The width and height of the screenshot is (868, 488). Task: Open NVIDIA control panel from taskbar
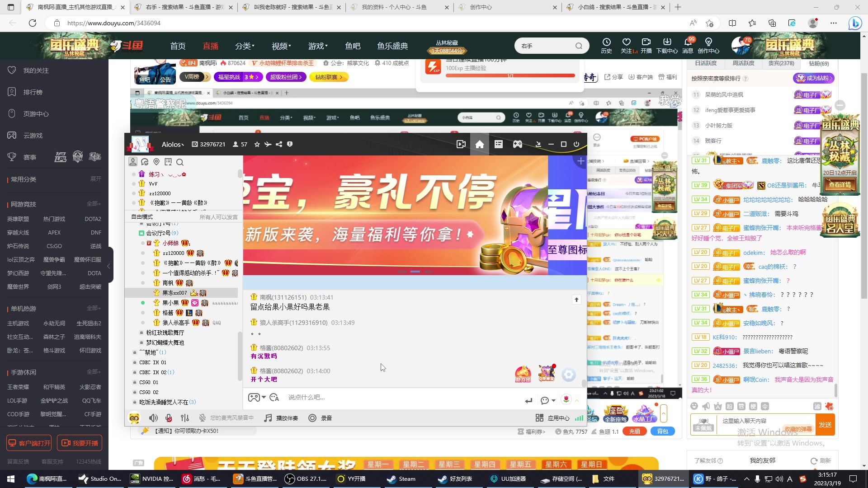(x=152, y=479)
